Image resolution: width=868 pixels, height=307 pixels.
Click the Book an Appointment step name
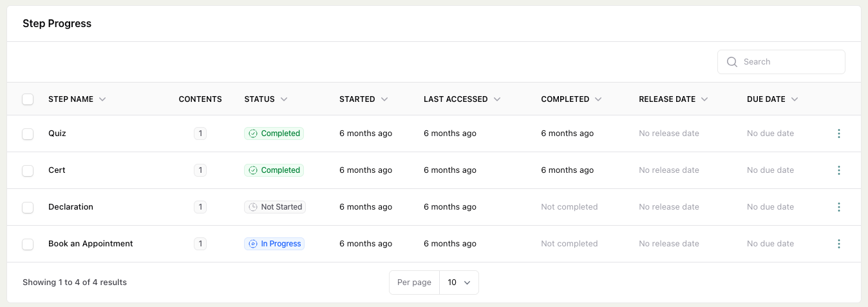coord(91,244)
